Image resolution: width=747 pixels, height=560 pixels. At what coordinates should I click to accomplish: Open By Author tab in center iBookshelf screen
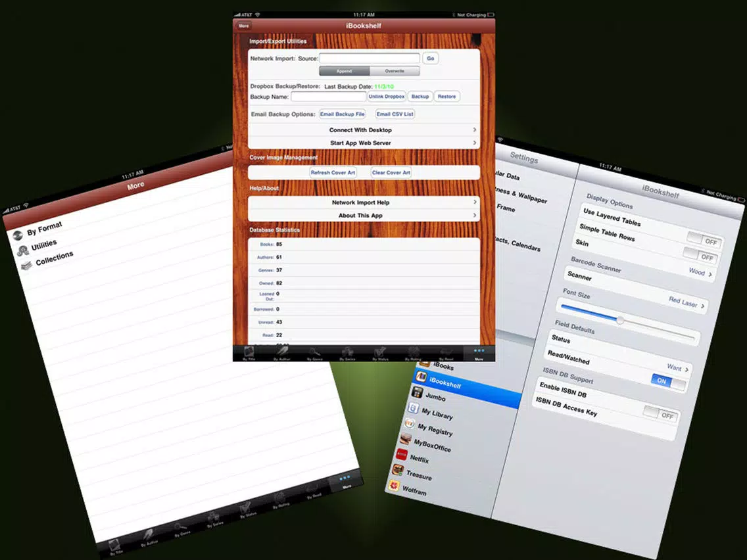(x=281, y=354)
